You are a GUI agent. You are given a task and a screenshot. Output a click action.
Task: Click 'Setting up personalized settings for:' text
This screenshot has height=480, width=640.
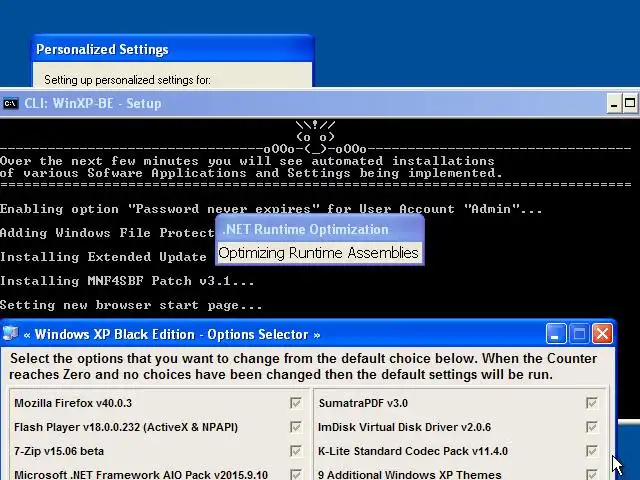click(x=127, y=80)
